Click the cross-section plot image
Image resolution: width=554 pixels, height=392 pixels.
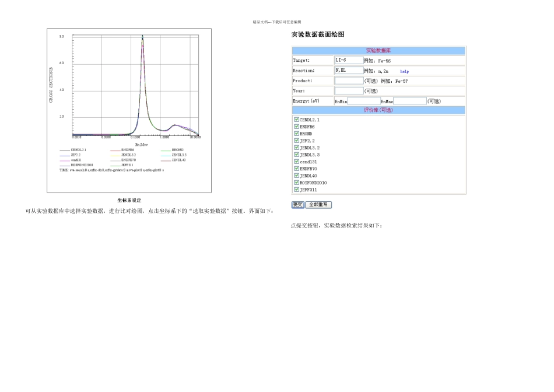tap(129, 111)
